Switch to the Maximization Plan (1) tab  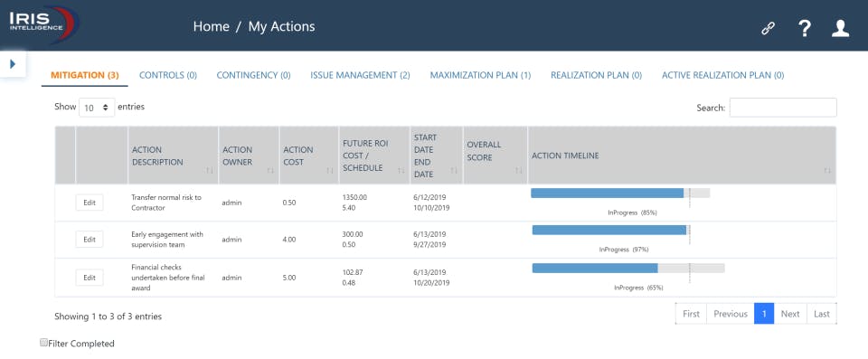[x=480, y=75]
